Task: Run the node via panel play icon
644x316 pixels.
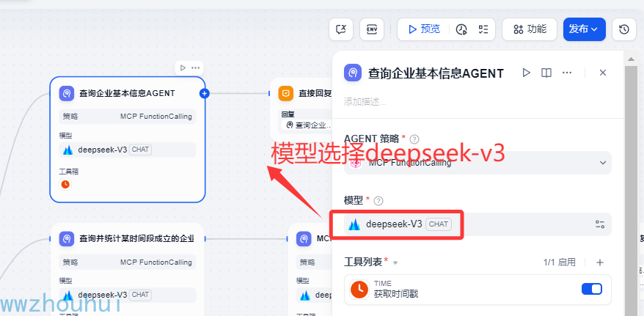Action: pyautogui.click(x=526, y=73)
